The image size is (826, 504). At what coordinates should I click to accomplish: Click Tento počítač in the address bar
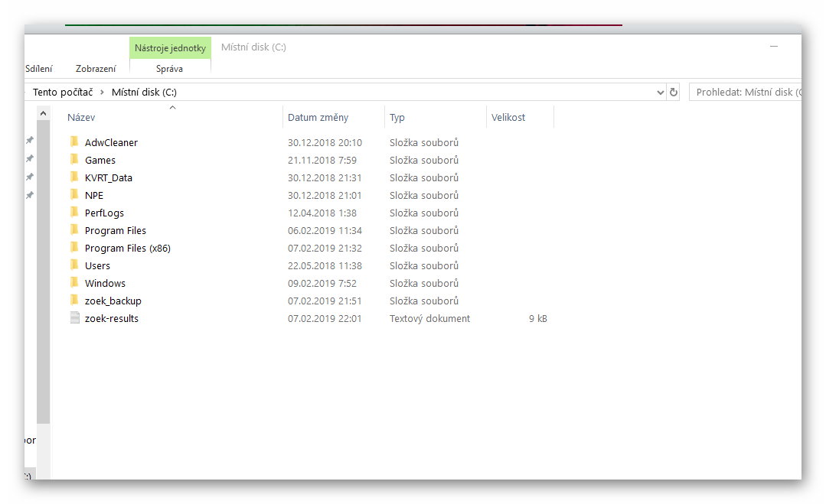click(x=63, y=92)
